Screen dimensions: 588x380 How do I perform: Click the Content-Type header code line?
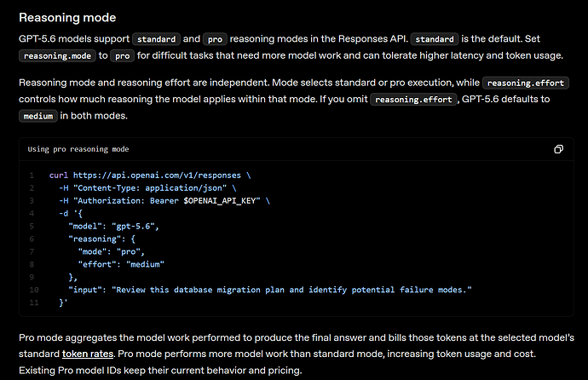click(x=147, y=188)
